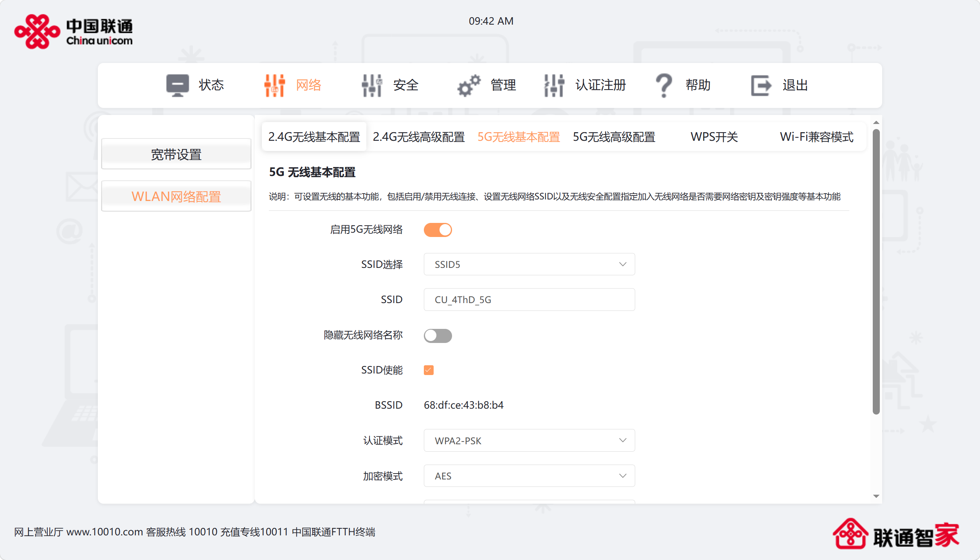Screen dimensions: 980x560
Task: Open the WPS开关 tab
Action: pos(714,137)
